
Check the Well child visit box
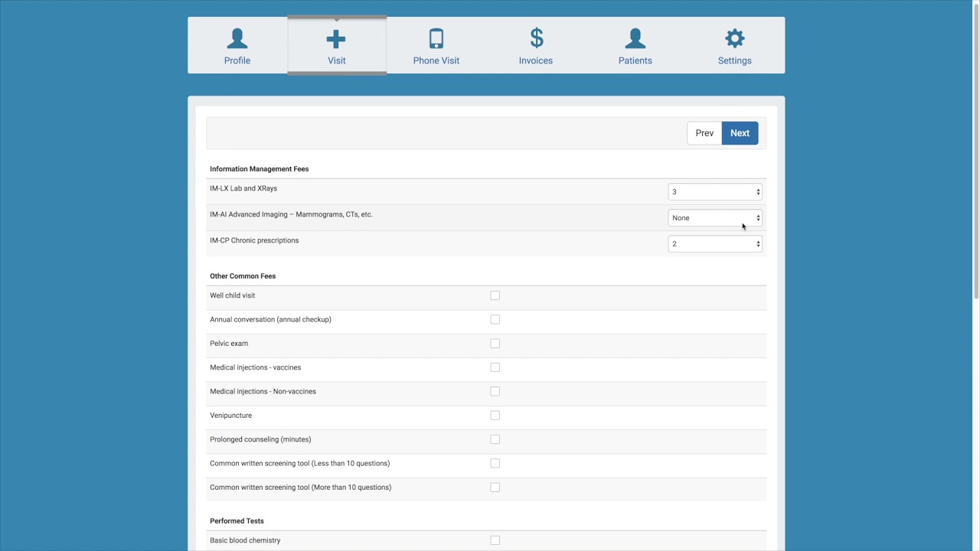coord(495,295)
